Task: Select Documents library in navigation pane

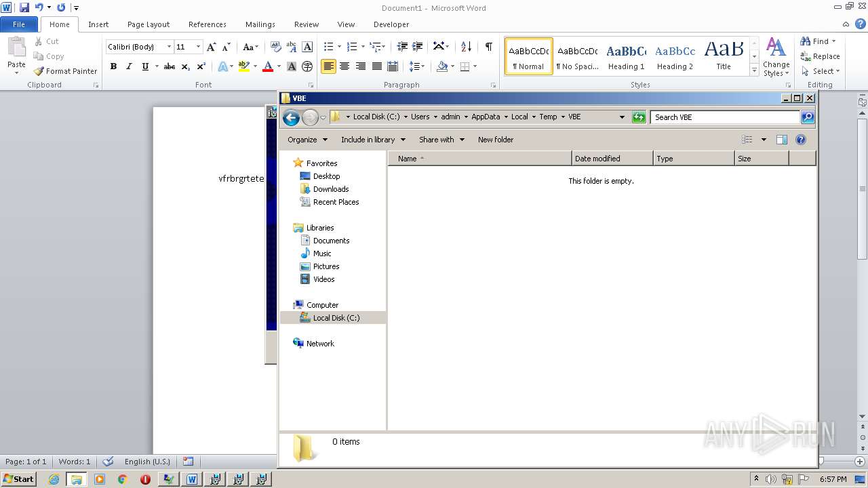Action: (332, 241)
